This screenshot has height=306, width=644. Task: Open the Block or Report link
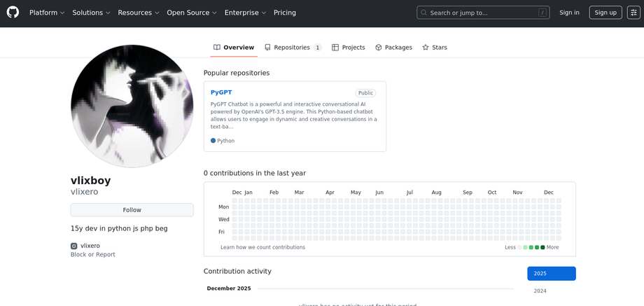[x=93, y=255]
